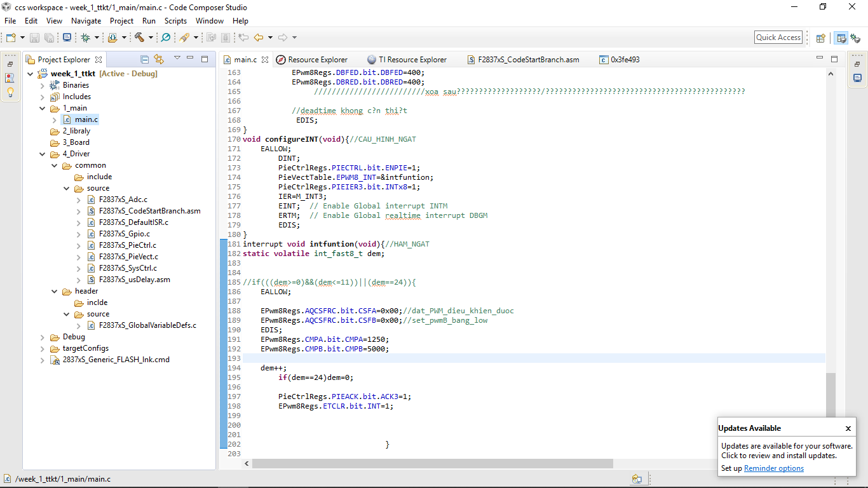Open the Scripts menu
The width and height of the screenshot is (868, 488).
175,21
